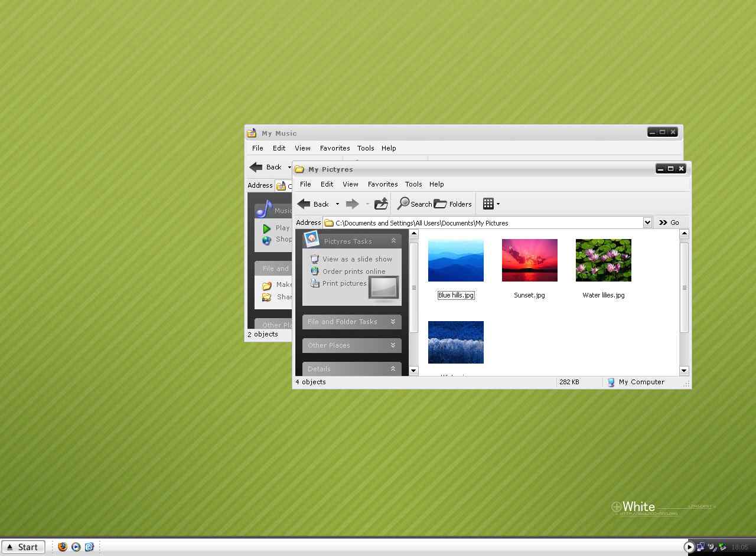Open Help menu in My Music window

pyautogui.click(x=389, y=148)
